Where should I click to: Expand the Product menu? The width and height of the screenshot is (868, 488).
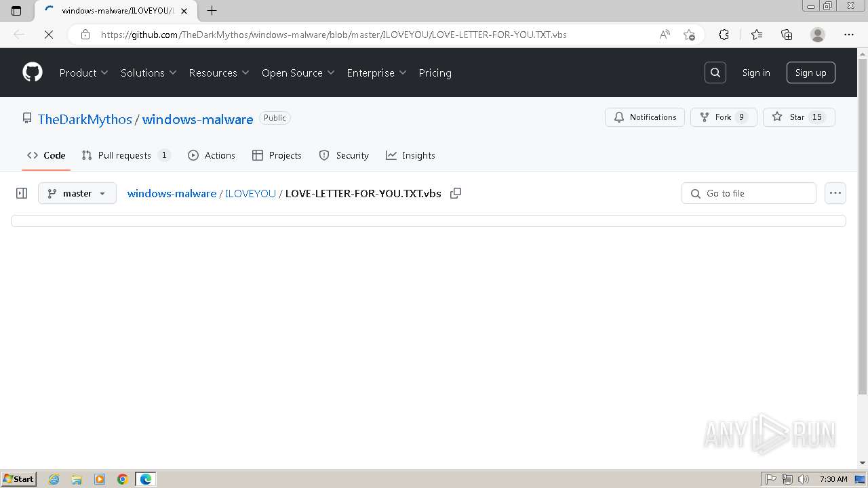point(83,73)
